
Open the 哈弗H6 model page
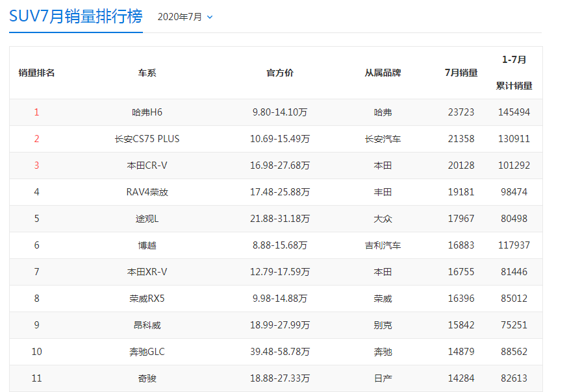coord(147,112)
